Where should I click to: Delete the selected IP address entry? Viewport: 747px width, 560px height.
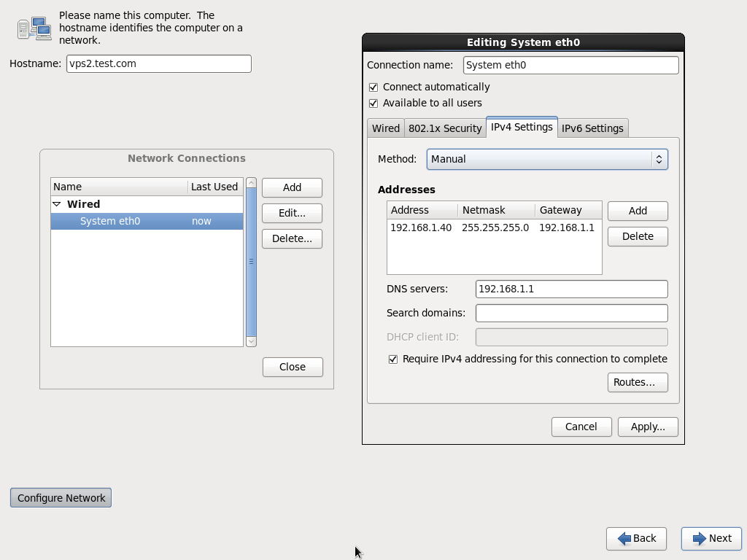(637, 236)
